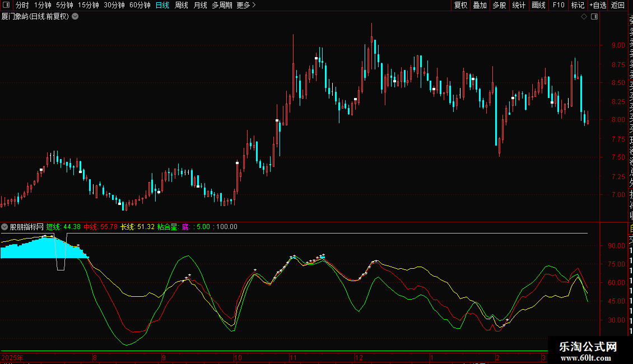
Task: Toggle the sidebar panel icon at top left
Action: click(6, 5)
